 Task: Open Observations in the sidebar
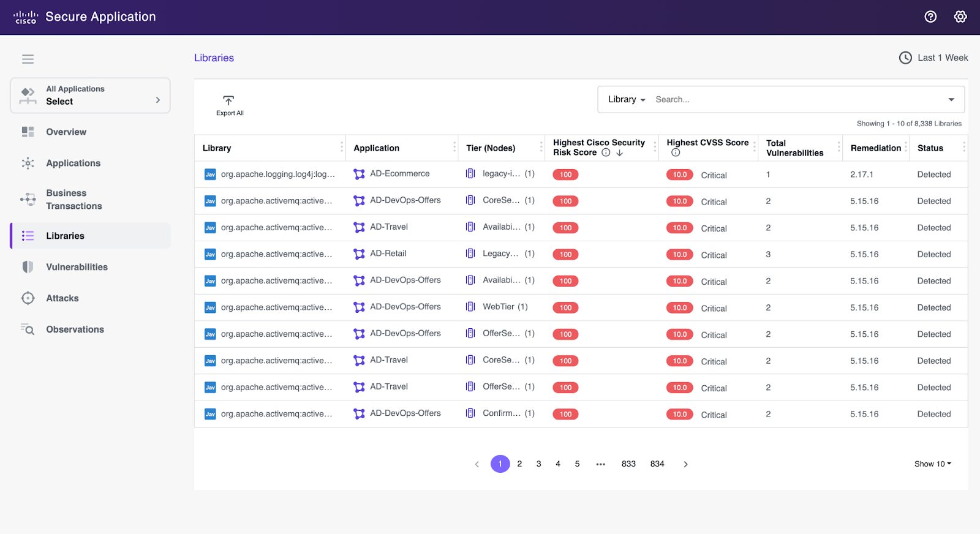pos(75,329)
